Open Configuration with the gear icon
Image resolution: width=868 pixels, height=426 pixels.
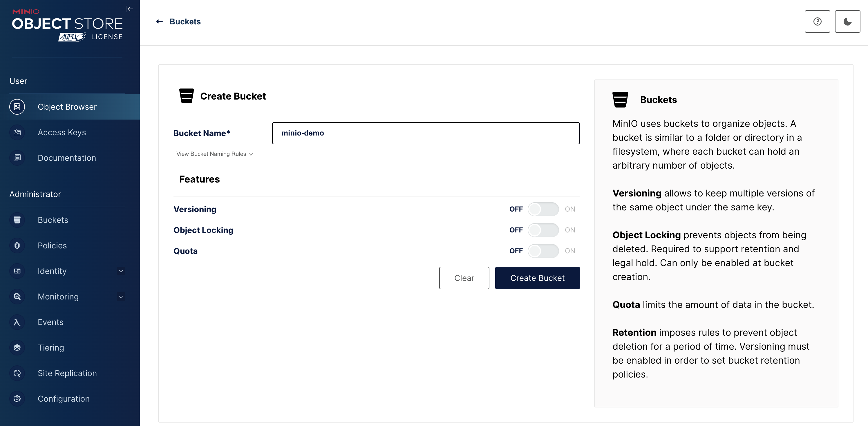(17, 399)
